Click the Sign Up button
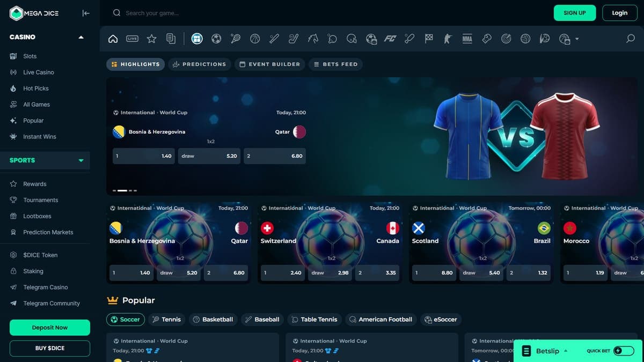Screen dimensions: 644x362 pyautogui.click(x=575, y=13)
